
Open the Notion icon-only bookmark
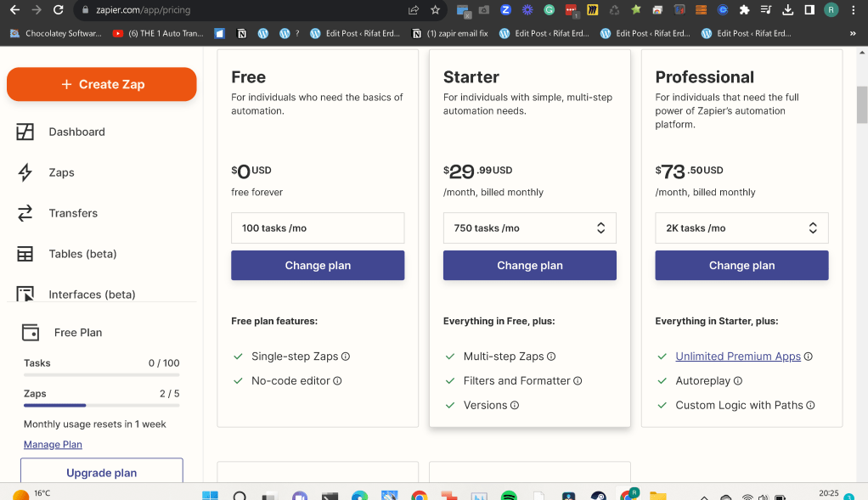tap(242, 34)
